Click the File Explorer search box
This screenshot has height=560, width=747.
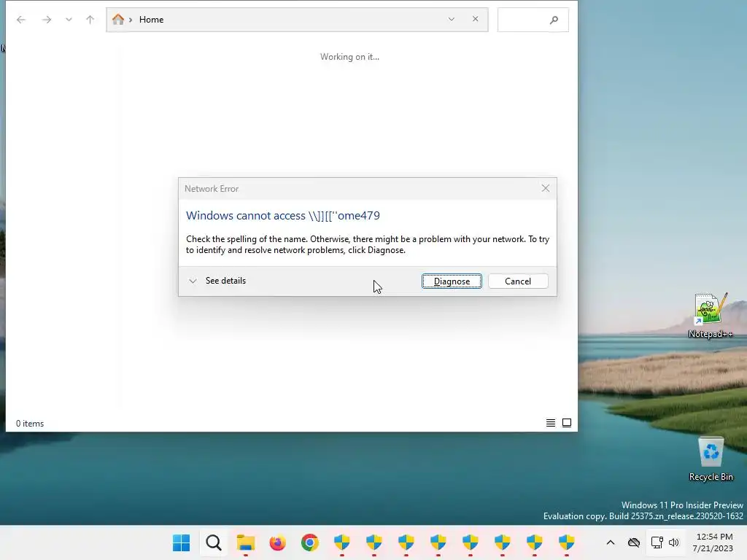pos(533,20)
